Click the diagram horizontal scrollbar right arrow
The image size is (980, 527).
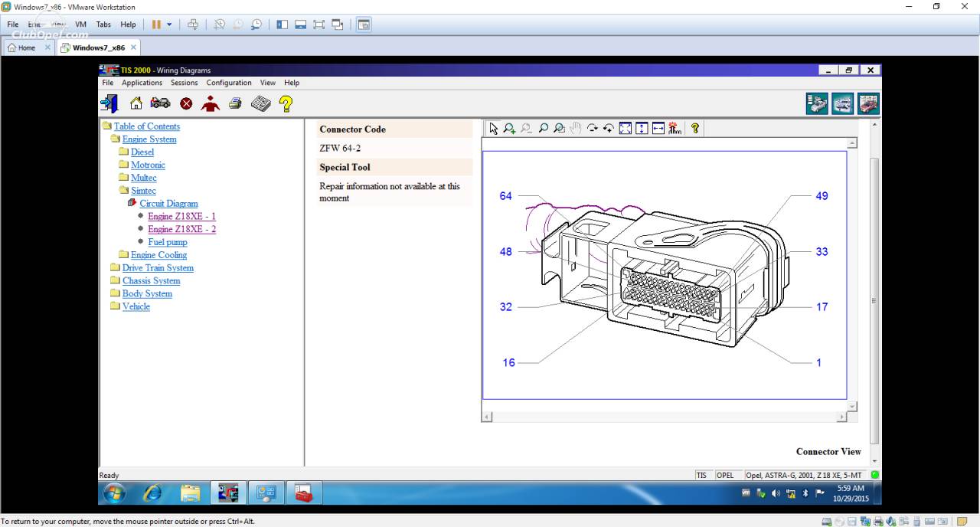tap(842, 417)
